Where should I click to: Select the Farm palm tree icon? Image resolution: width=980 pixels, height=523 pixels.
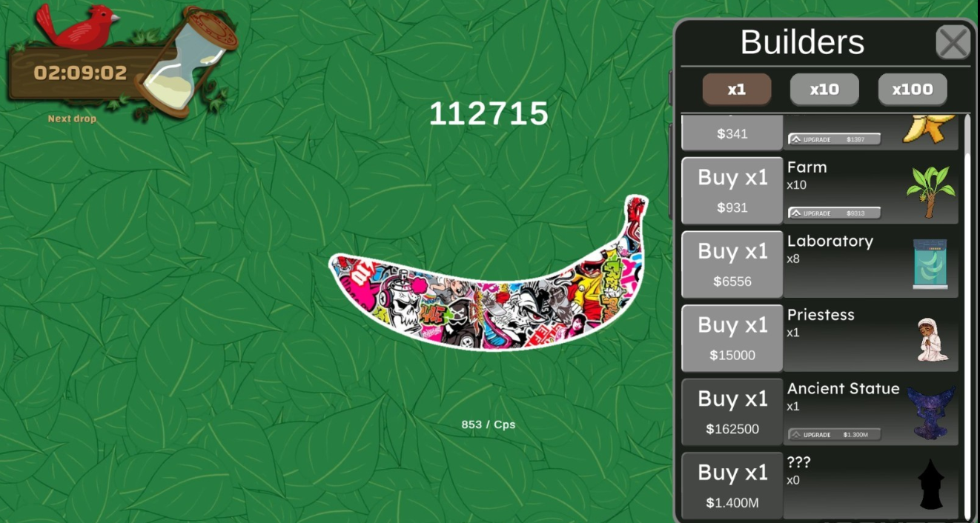[x=930, y=191]
